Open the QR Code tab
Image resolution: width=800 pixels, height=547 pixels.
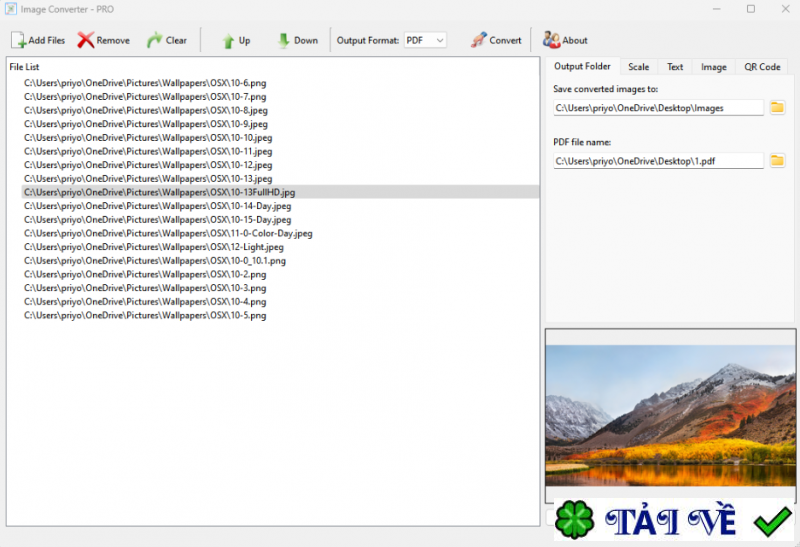point(762,67)
